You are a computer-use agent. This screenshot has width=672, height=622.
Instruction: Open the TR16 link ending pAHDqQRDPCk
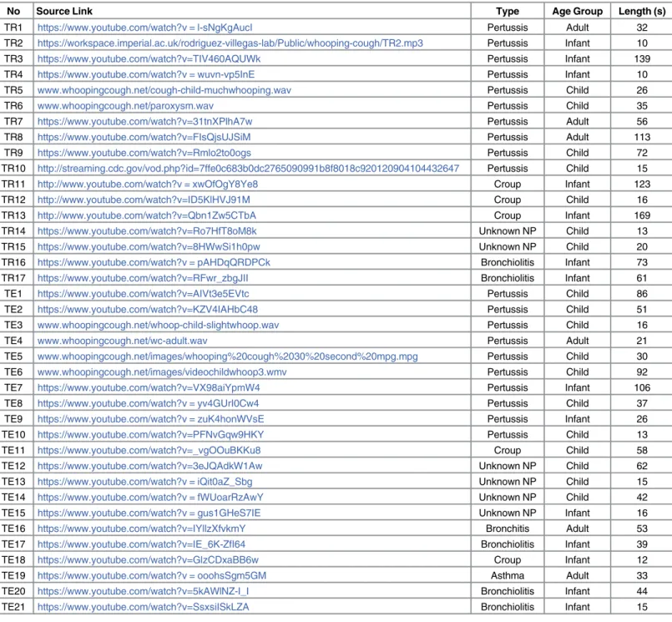coord(154,262)
